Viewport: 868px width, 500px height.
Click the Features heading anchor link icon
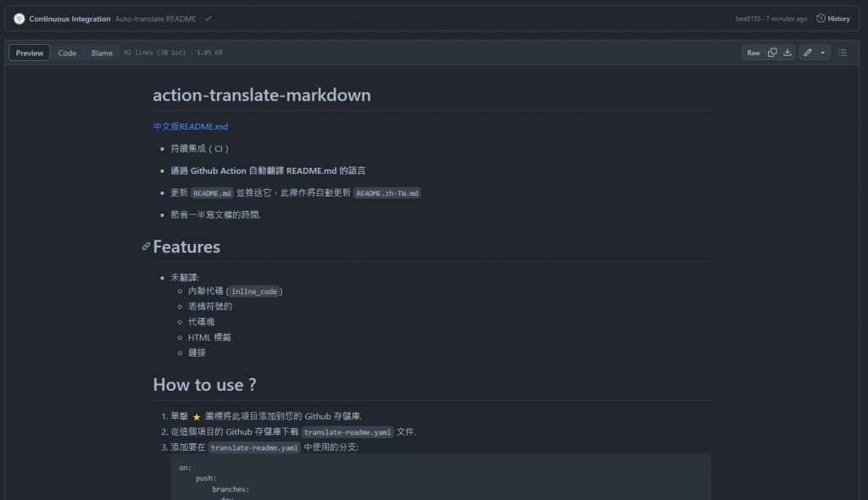coord(146,247)
